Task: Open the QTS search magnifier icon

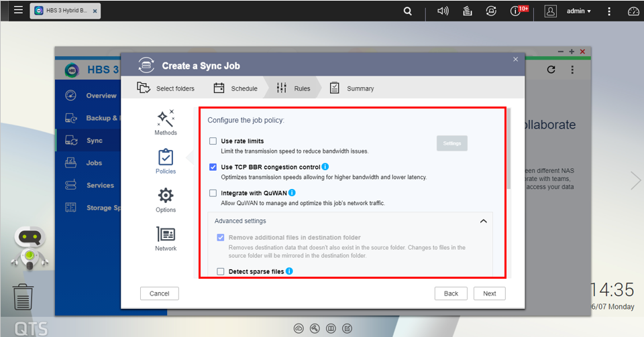Action: coord(408,11)
